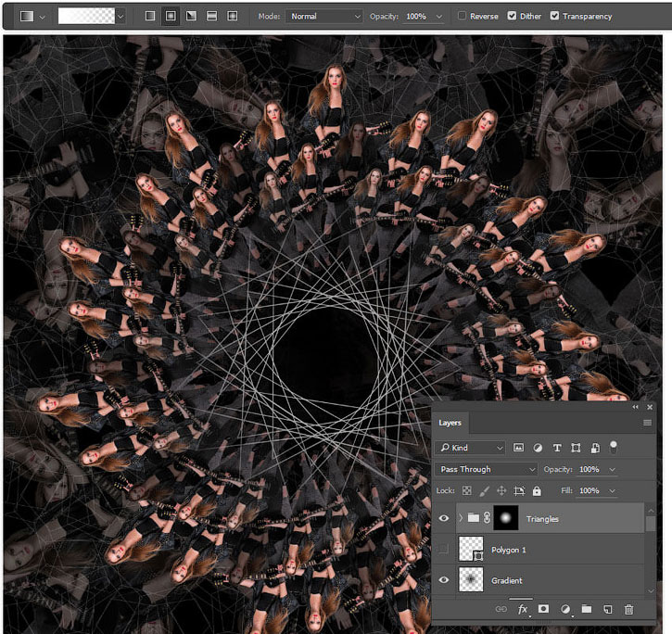The image size is (672, 634).
Task: Open the gradient editor preview swatch
Action: coord(86,17)
